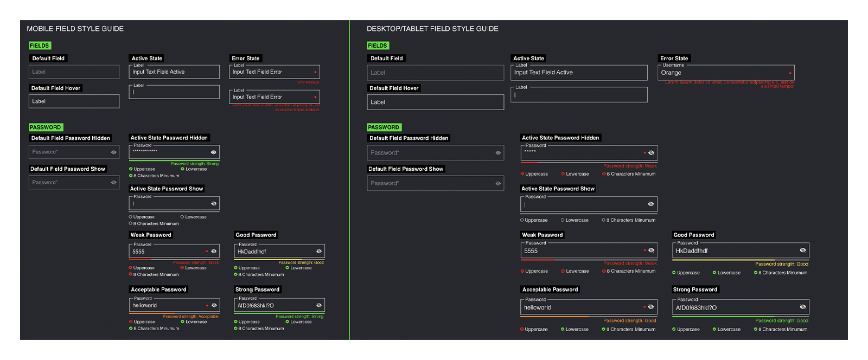This screenshot has width=868, height=360.
Task: Toggle eye icon in desktop Default Field Password Show
Action: (498, 183)
